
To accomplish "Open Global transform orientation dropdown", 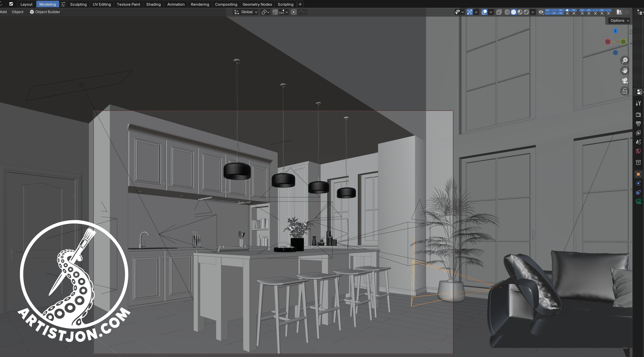I will tap(246, 12).
